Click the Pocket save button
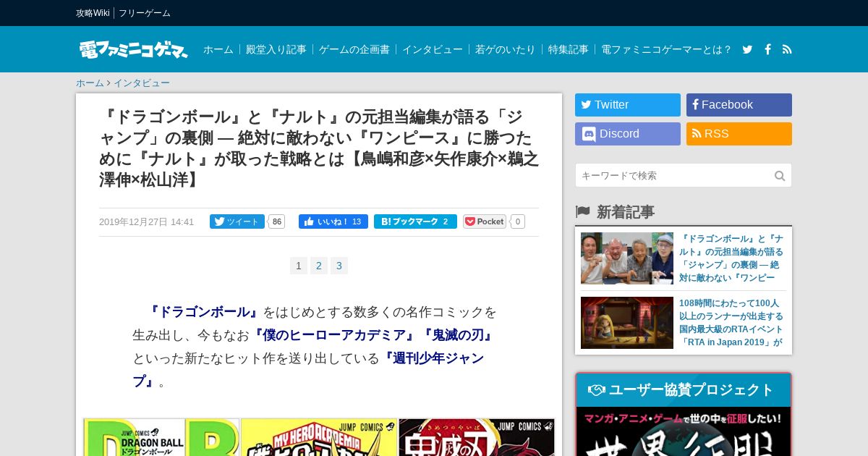868x456 pixels. coord(485,221)
